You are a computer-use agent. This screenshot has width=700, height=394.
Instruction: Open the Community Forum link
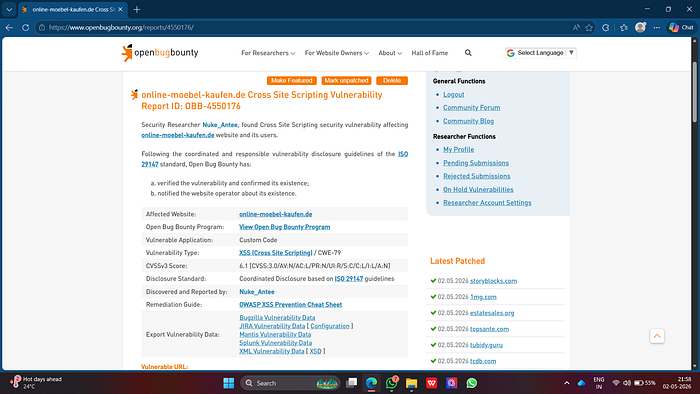click(x=471, y=108)
